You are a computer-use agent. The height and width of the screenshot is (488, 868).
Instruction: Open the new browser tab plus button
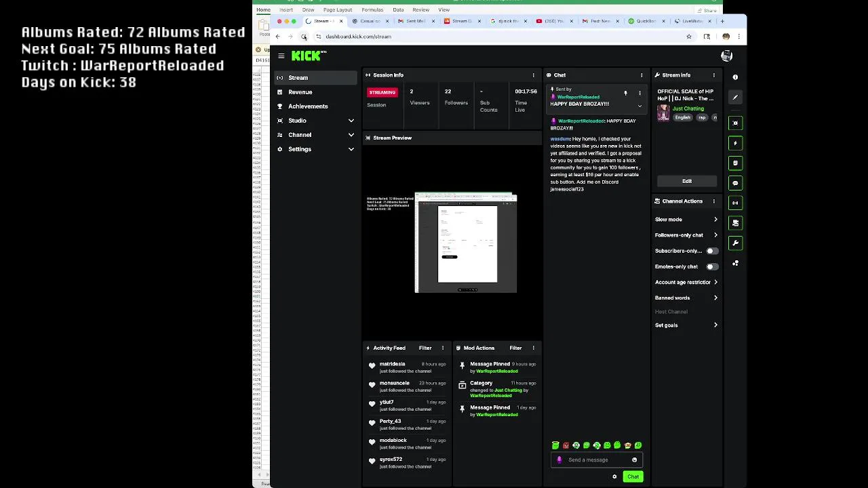(722, 21)
